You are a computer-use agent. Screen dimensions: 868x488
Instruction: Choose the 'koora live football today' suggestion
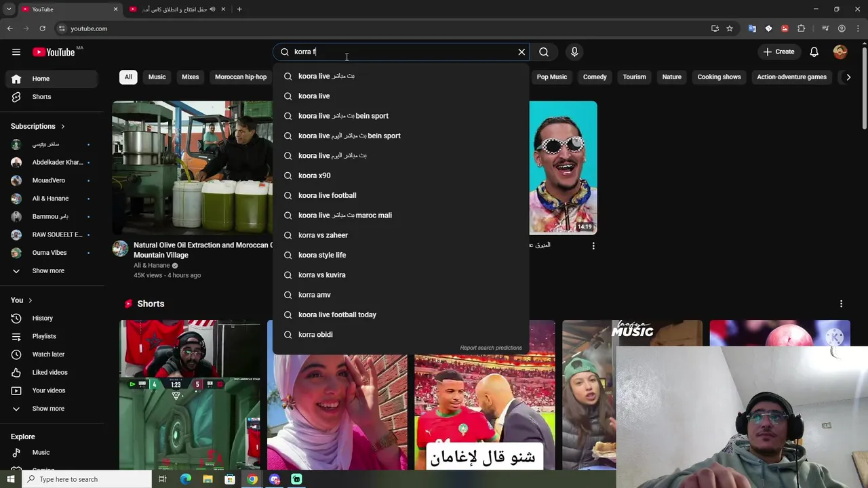coord(401,314)
